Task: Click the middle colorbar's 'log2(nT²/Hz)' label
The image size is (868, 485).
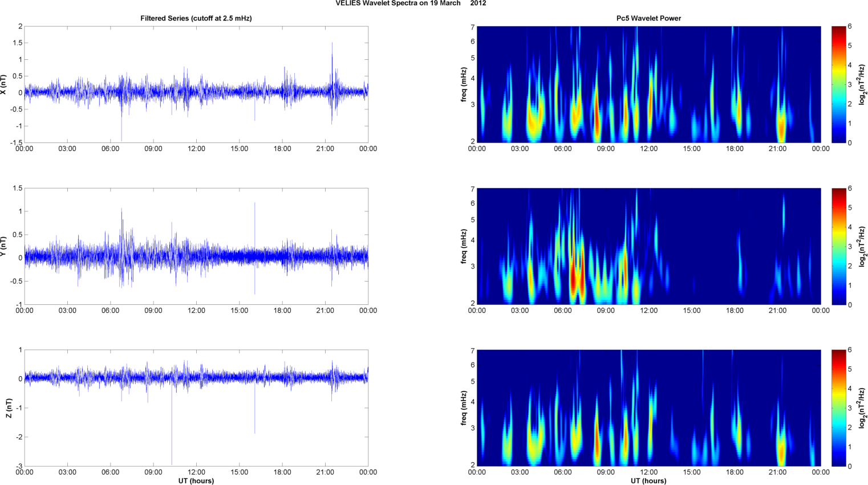Action: point(862,246)
